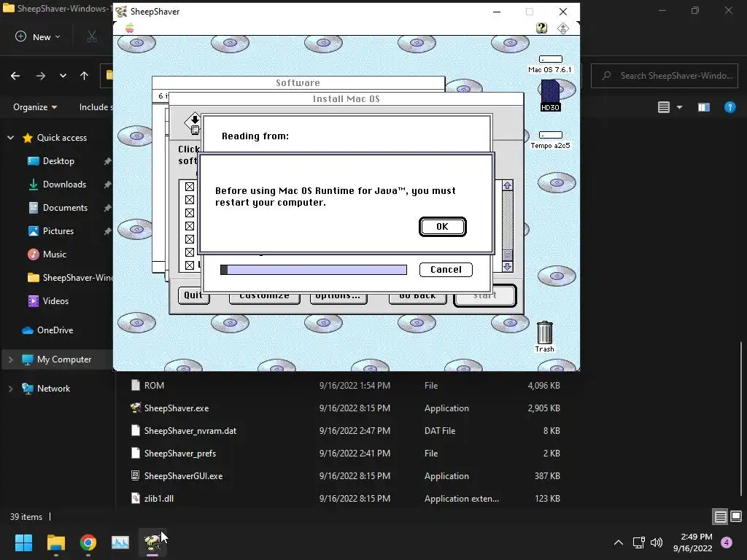Open Documents in Quick access
747x560 pixels.
(65, 208)
